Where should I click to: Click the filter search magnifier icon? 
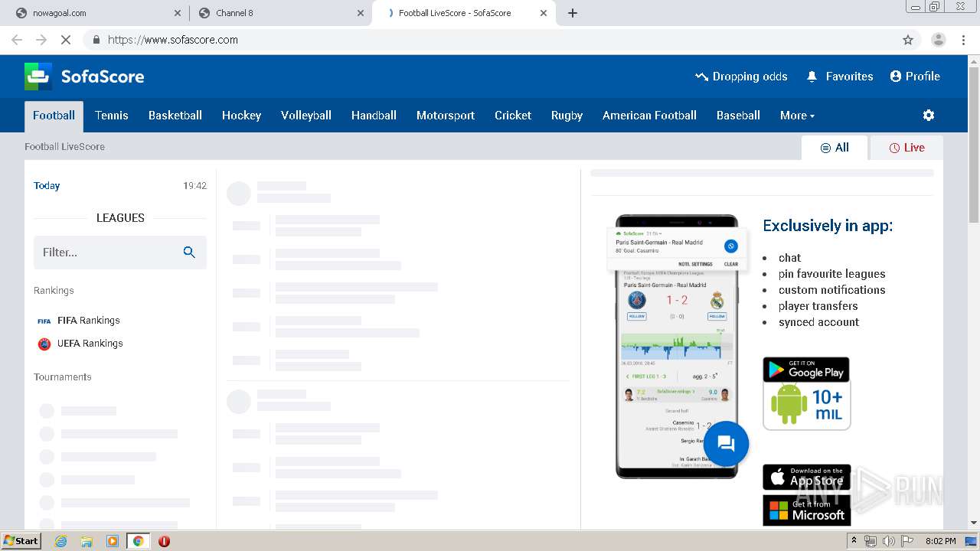pos(189,253)
